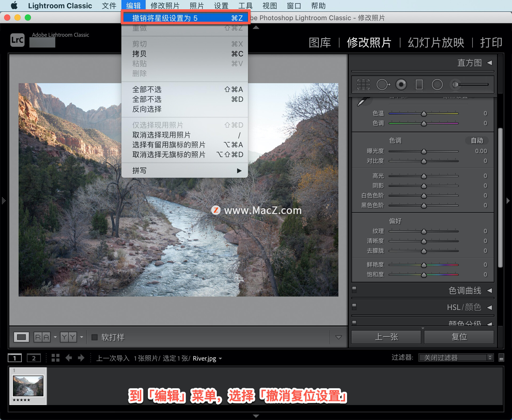Collapse the Histogram panel

click(x=490, y=63)
